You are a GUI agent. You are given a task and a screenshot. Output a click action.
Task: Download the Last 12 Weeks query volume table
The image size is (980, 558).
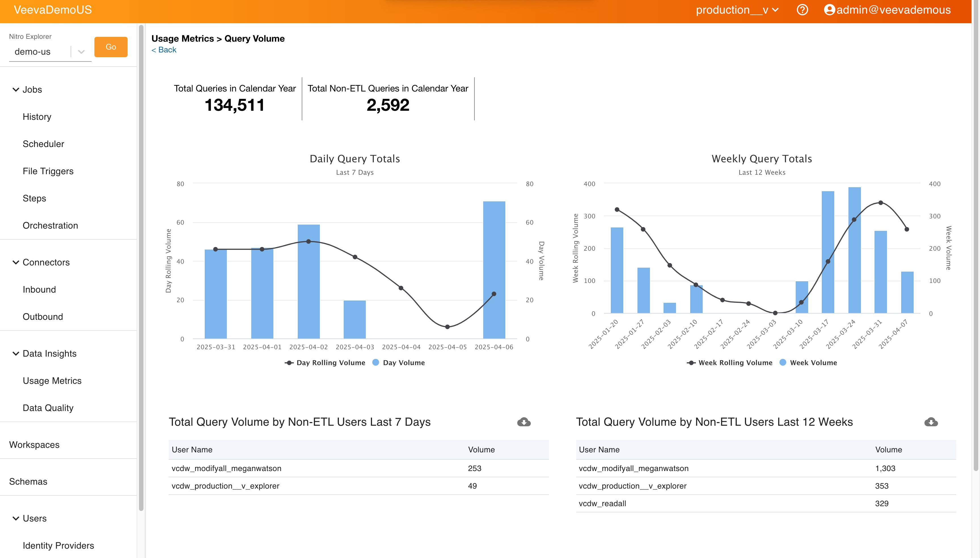[x=931, y=422]
